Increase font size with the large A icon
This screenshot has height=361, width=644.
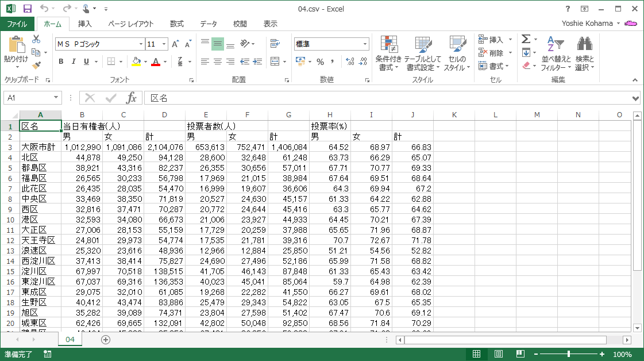point(175,44)
